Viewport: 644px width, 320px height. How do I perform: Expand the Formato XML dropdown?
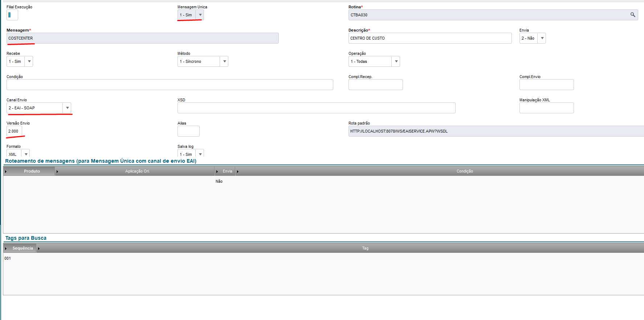coord(26,154)
